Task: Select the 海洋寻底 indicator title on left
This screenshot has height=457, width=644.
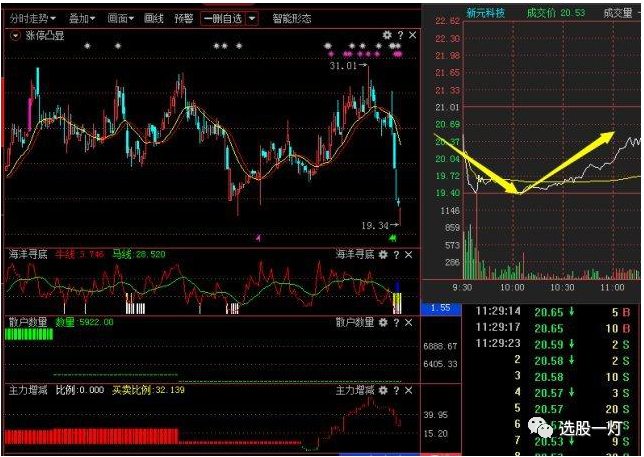Action: point(28,255)
